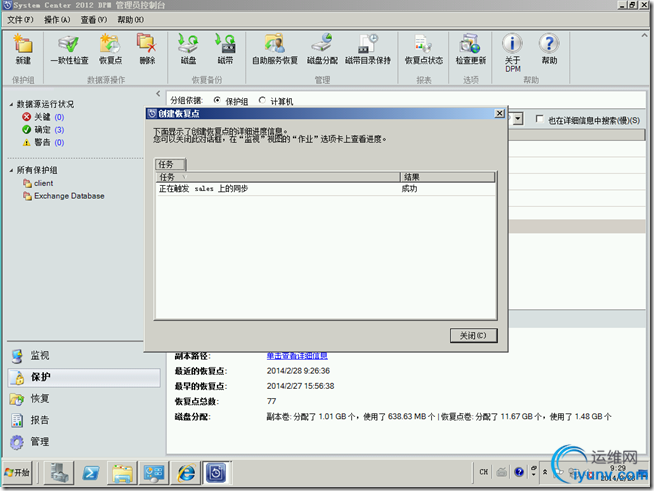Open 关于 DPM about icon
This screenshot has width=654, height=491.
point(513,53)
